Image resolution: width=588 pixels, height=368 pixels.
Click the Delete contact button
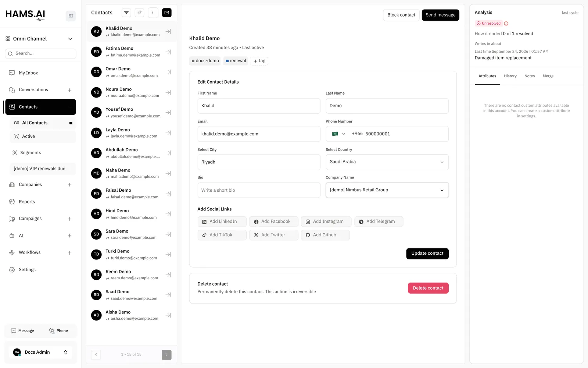[x=428, y=288]
